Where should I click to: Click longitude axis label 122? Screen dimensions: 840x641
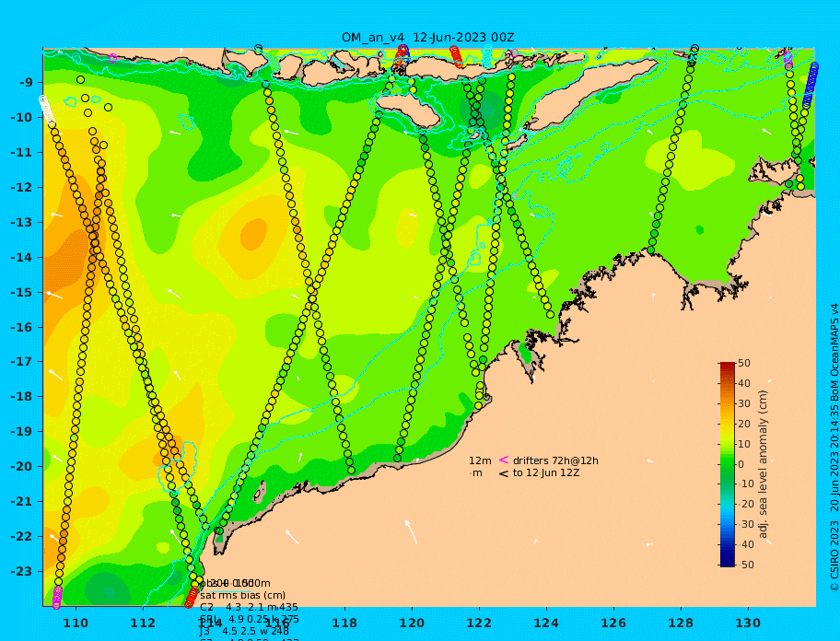tap(479, 624)
